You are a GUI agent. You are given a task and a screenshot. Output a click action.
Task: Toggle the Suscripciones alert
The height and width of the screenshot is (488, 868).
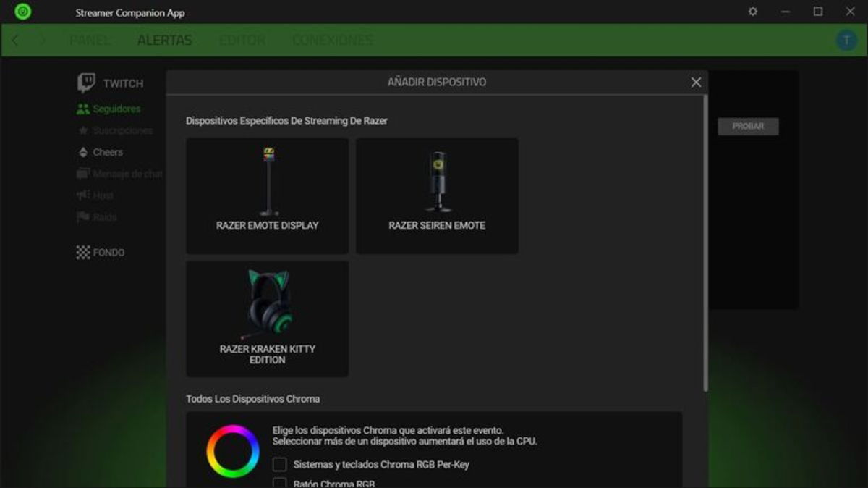122,130
